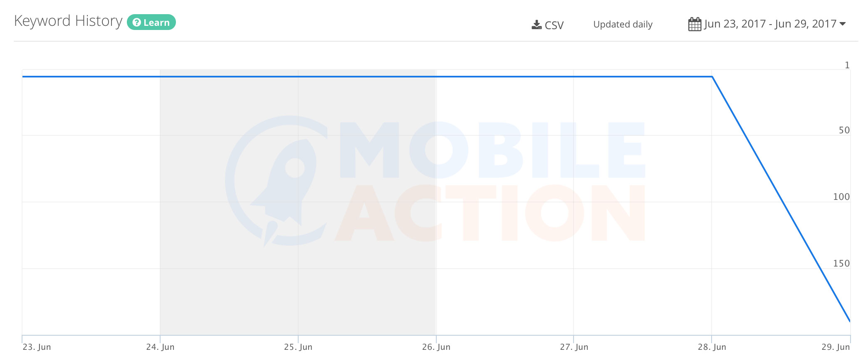Open the calendar icon date picker
868x364 pixels.
pos(695,24)
